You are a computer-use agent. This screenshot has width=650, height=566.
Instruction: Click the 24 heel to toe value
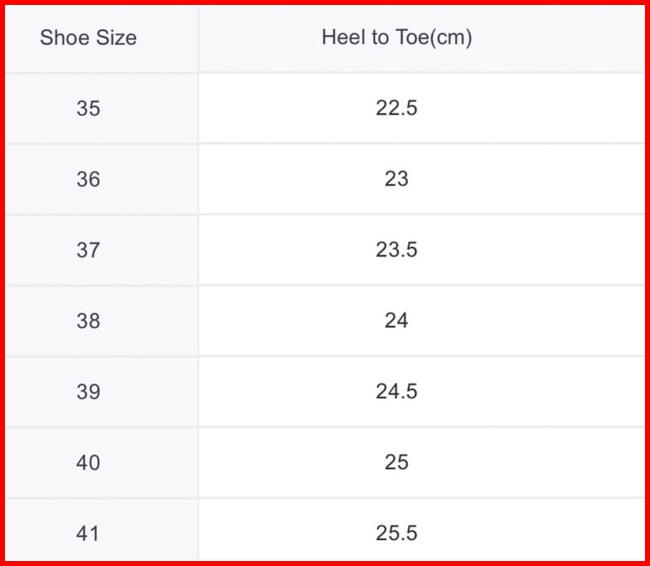[396, 321]
